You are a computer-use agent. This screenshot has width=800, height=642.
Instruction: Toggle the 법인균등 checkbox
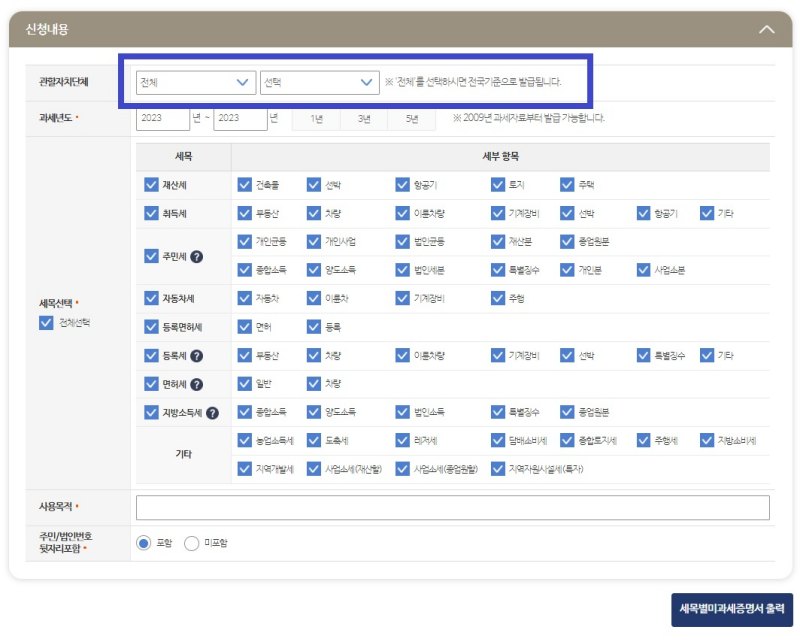pos(403,241)
